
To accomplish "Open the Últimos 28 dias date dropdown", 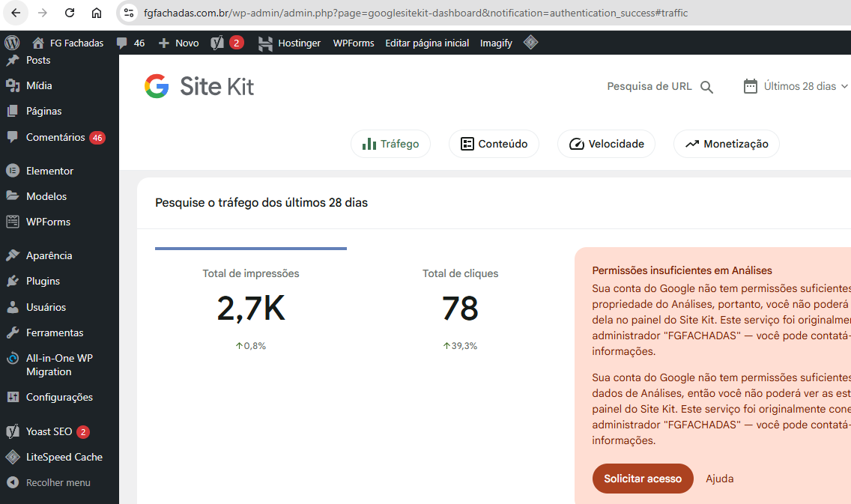I will click(x=796, y=86).
